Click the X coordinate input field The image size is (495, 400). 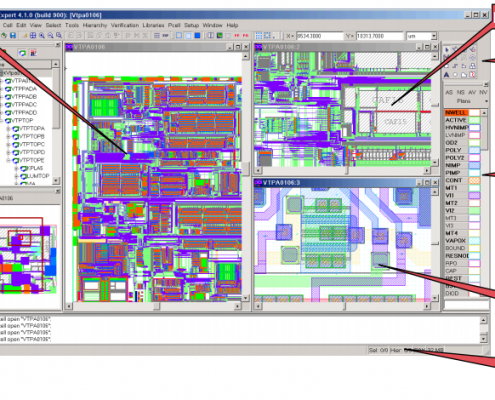pyautogui.click(x=319, y=36)
